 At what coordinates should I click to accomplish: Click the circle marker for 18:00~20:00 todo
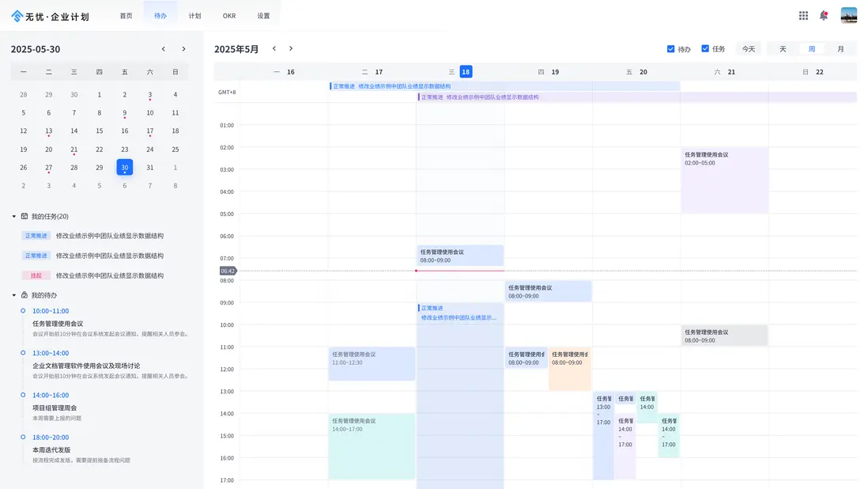click(x=23, y=437)
